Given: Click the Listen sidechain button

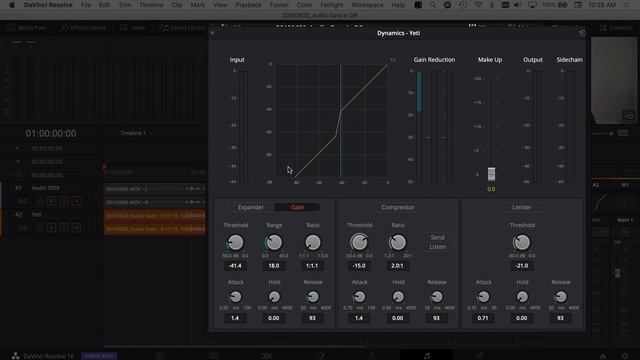Looking at the screenshot, I should [x=437, y=247].
